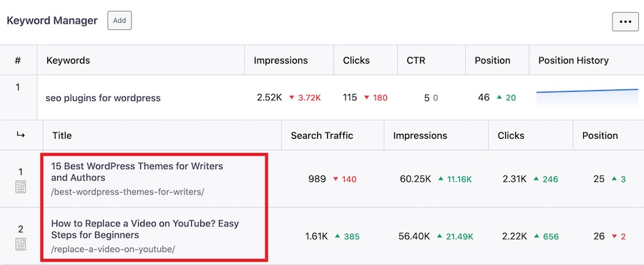Sort by Keywords column header

(x=68, y=60)
